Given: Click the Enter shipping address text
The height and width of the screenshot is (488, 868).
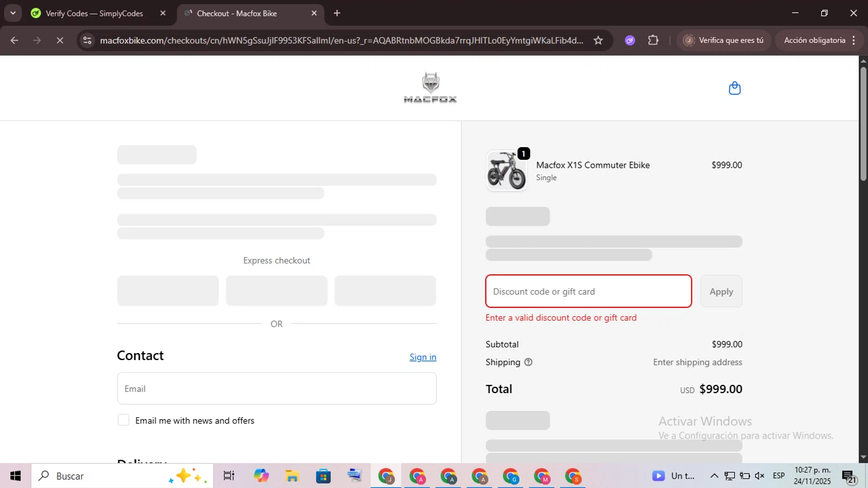Looking at the screenshot, I should [698, 362].
